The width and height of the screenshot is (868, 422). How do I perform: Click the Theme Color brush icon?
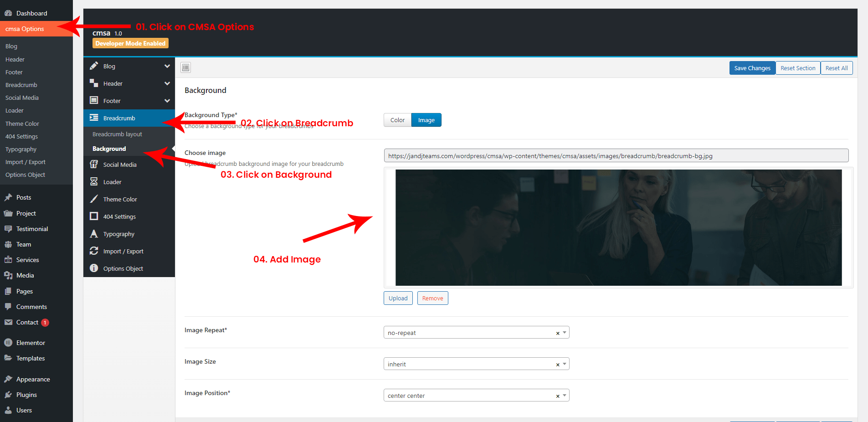pyautogui.click(x=94, y=199)
